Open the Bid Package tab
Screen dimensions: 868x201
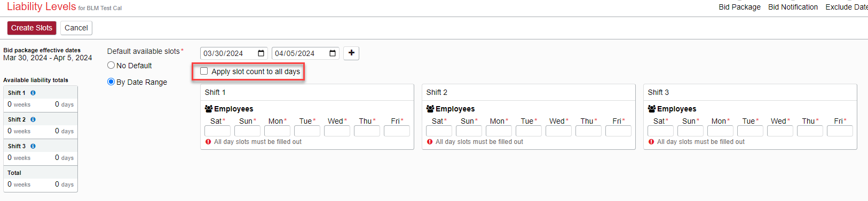click(x=739, y=7)
